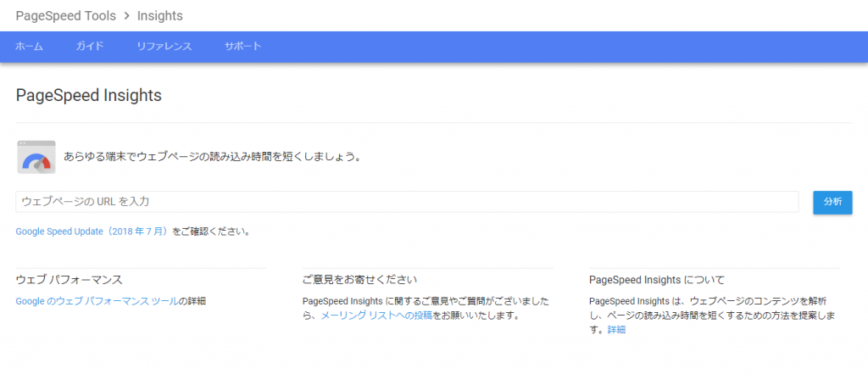Click the メーリング リストへの投稿 link

pos(376,315)
